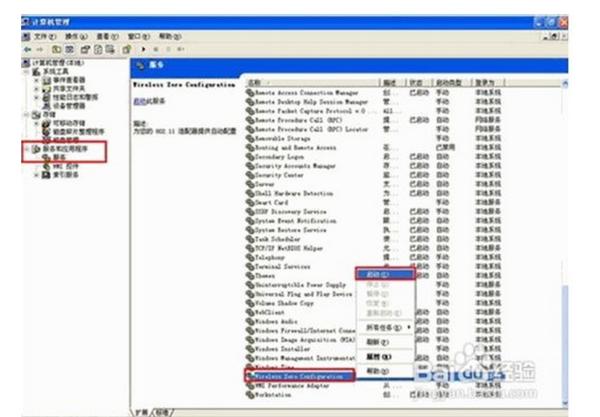600x417 pixels.
Task: Click the 计算机管理(本地) root icon in the tree
Action: 26,63
